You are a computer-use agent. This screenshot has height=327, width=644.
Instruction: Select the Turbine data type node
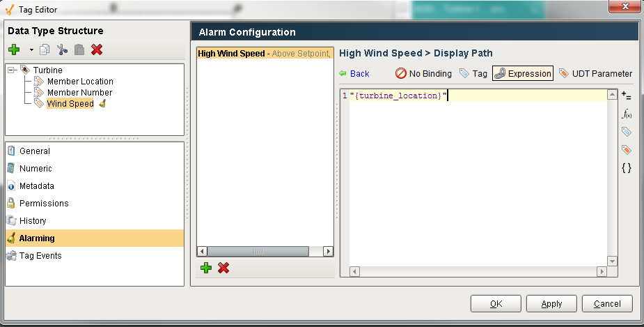coord(47,70)
